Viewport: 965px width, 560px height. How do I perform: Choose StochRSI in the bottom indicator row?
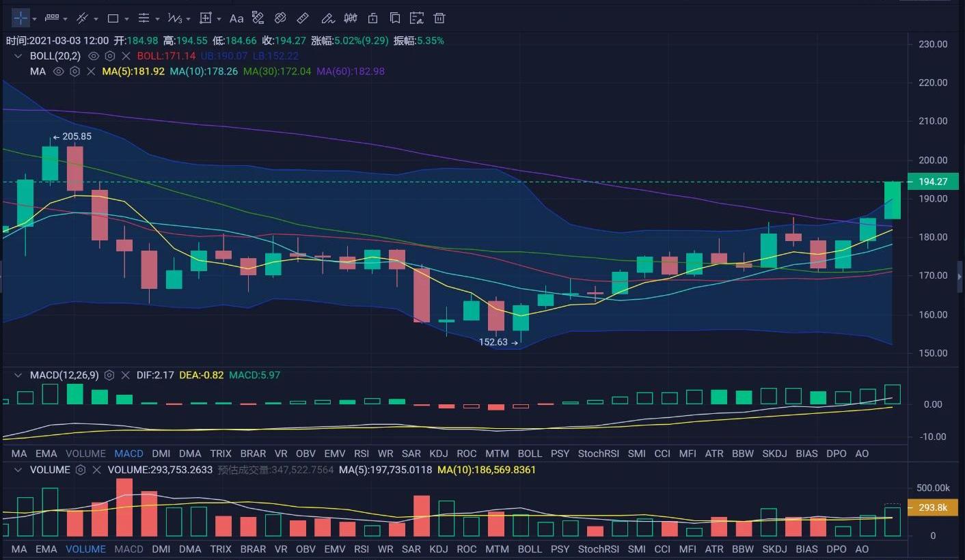(x=598, y=549)
